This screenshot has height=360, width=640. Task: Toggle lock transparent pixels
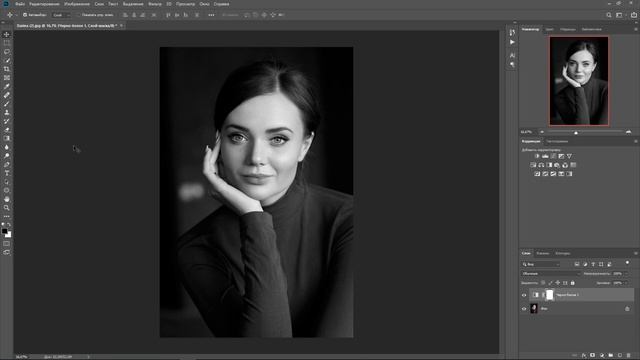tap(543, 283)
